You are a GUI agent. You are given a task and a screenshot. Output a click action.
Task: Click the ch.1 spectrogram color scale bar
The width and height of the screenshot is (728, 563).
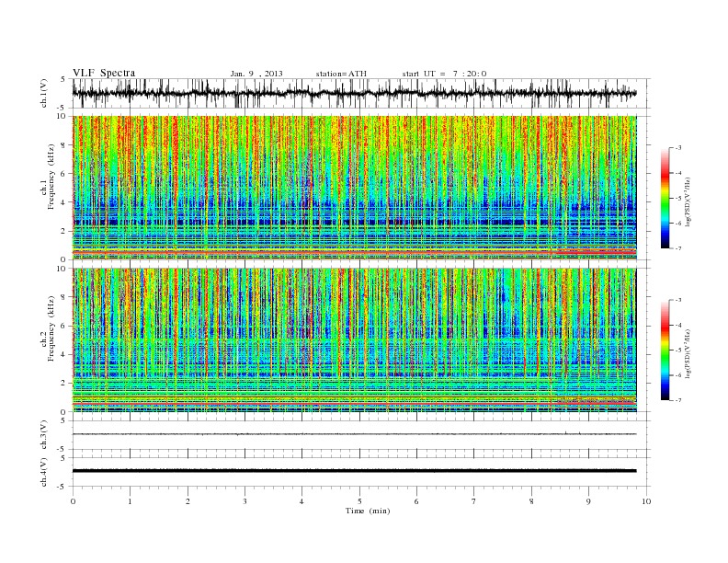pyautogui.click(x=665, y=198)
